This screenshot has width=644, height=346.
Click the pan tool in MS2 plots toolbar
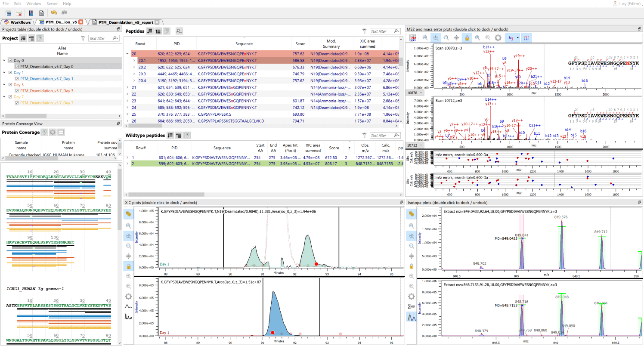(456, 38)
